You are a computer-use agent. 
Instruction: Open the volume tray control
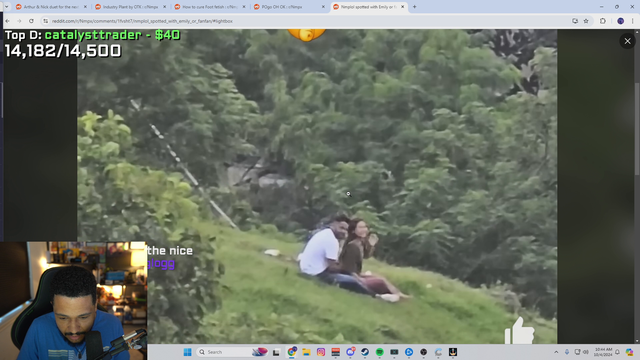(586, 352)
